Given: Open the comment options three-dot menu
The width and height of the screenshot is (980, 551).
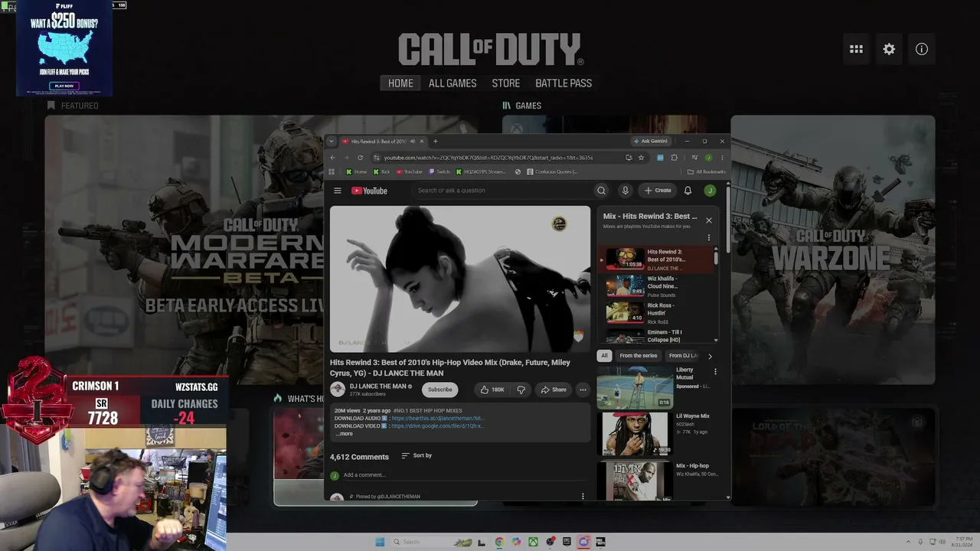Looking at the screenshot, I should coord(583,496).
